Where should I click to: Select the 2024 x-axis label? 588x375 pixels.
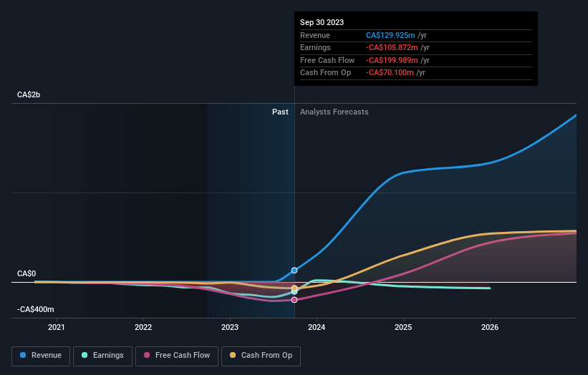317,328
